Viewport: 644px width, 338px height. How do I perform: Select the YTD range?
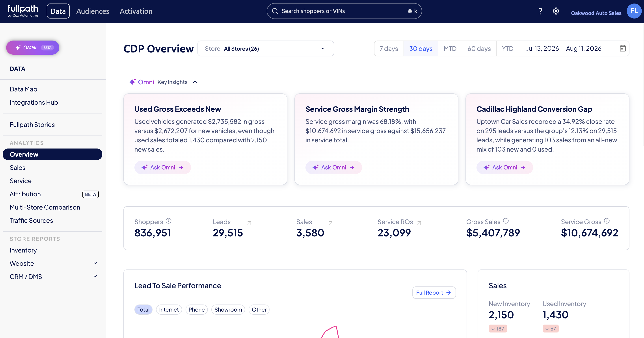click(508, 48)
